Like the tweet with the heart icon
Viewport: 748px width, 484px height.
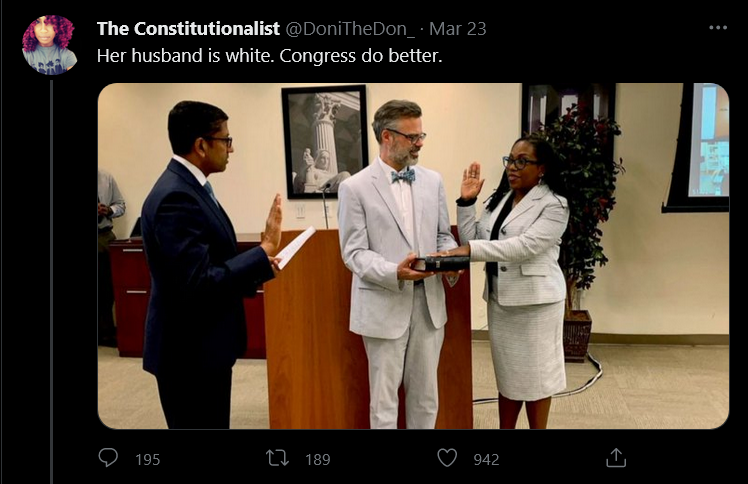pyautogui.click(x=447, y=458)
